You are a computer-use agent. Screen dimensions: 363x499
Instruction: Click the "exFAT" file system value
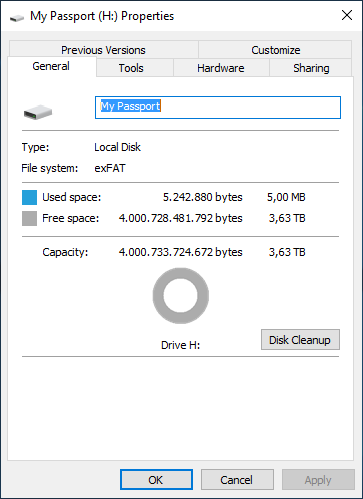pos(110,168)
